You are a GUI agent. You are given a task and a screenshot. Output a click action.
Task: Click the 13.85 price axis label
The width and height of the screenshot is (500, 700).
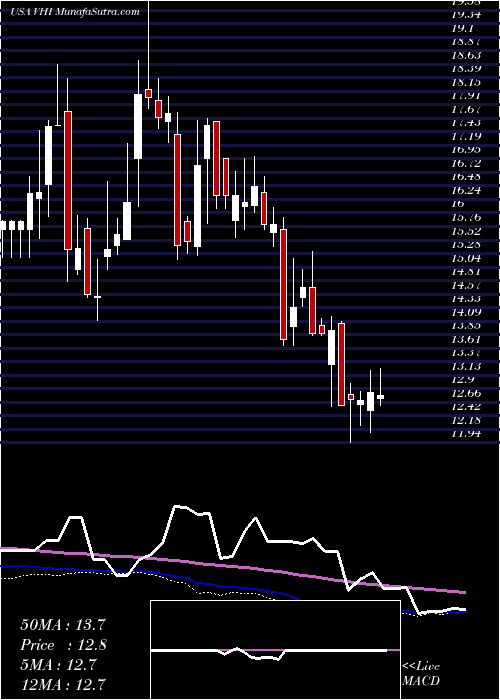(x=467, y=325)
